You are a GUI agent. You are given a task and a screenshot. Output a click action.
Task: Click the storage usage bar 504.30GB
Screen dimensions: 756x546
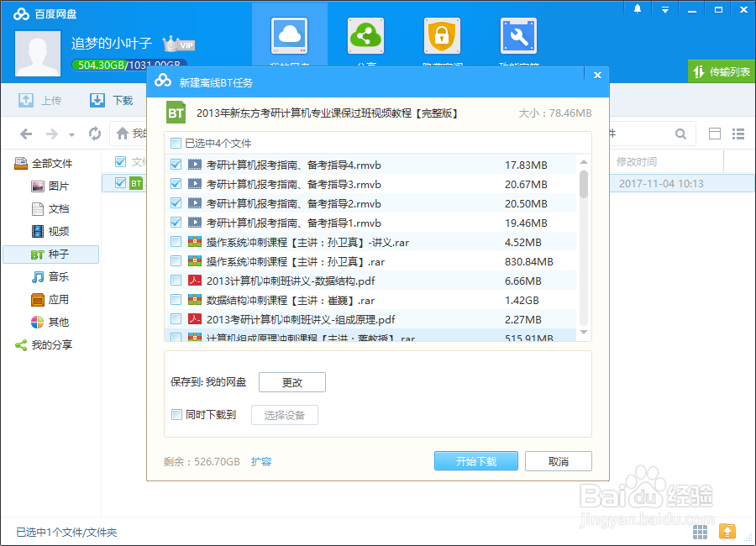pos(129,65)
